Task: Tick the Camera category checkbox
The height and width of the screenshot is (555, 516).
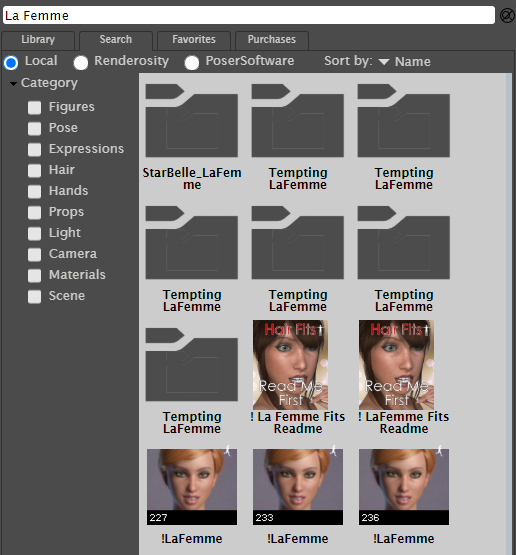Action: point(34,254)
